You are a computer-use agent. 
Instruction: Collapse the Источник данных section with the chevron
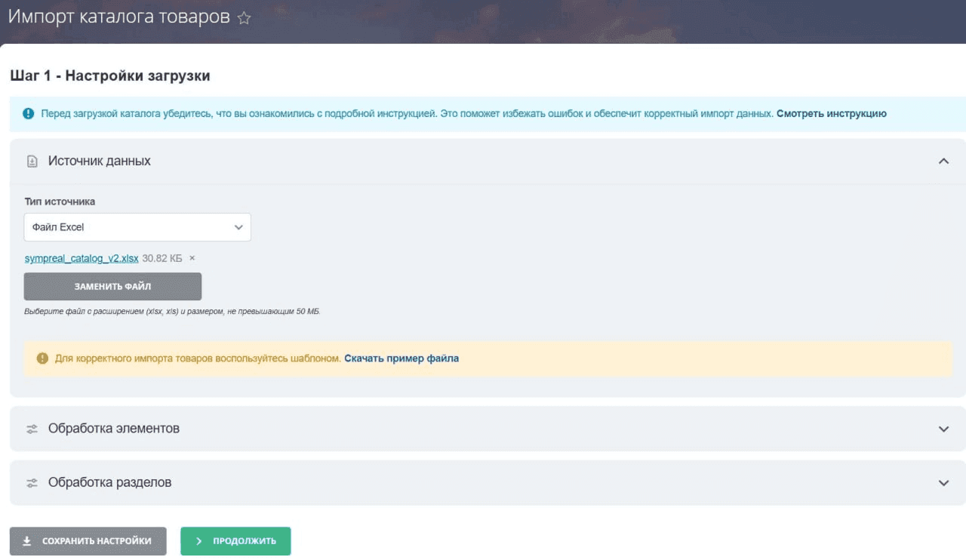[943, 161]
